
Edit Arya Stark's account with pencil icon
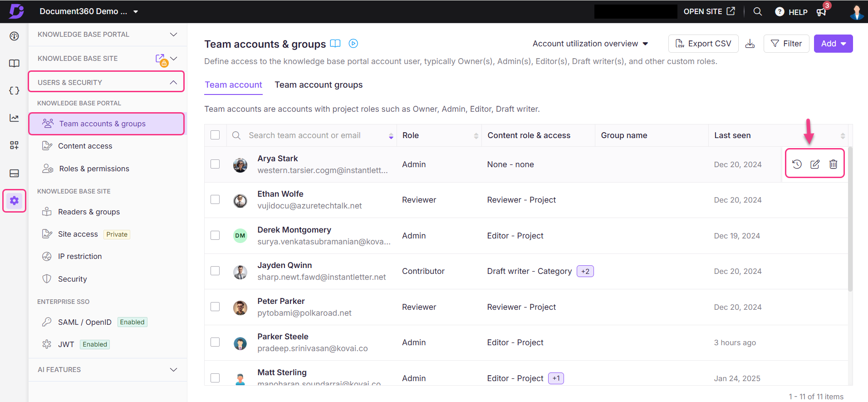[x=815, y=164]
